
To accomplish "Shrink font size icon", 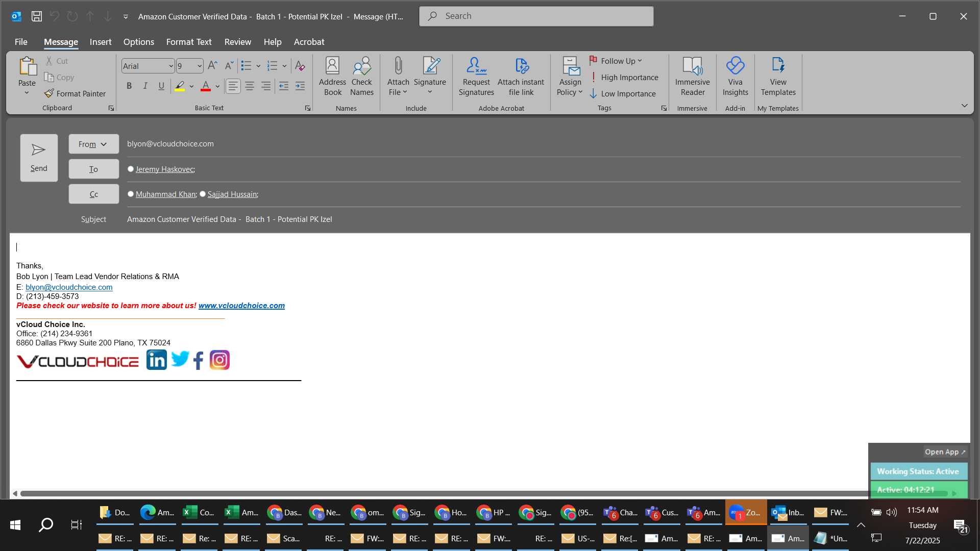I will (x=229, y=65).
